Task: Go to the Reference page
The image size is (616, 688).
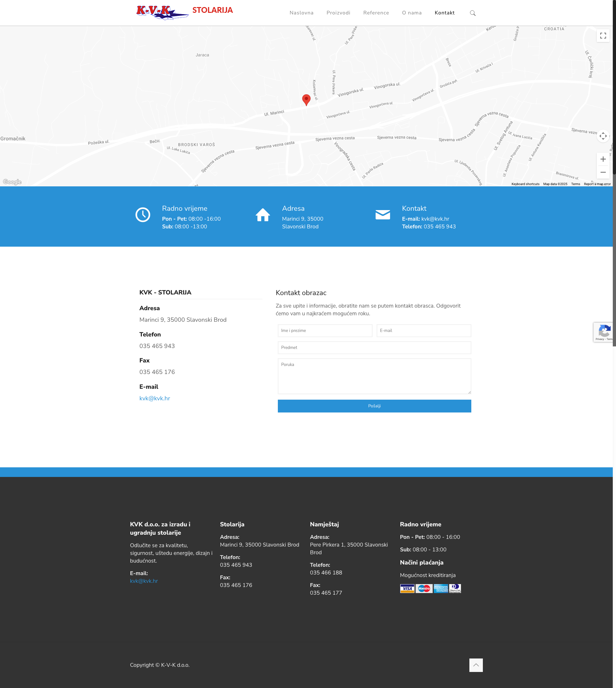Action: pos(376,13)
